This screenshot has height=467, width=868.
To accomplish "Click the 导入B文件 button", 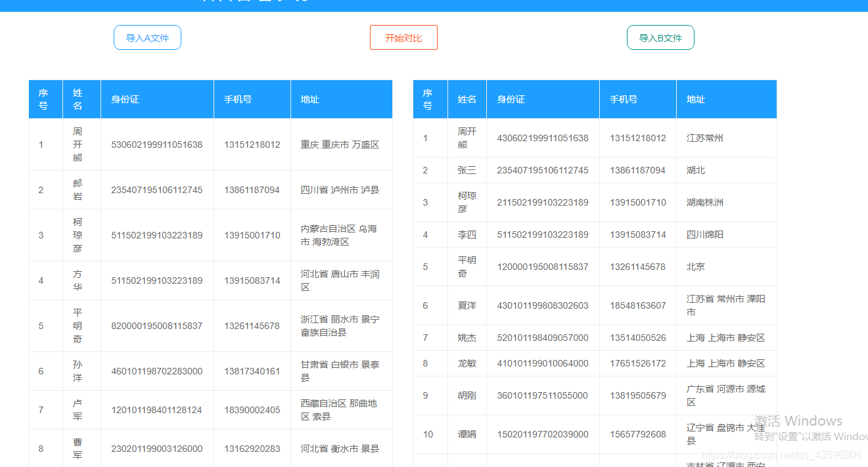I will (660, 37).
